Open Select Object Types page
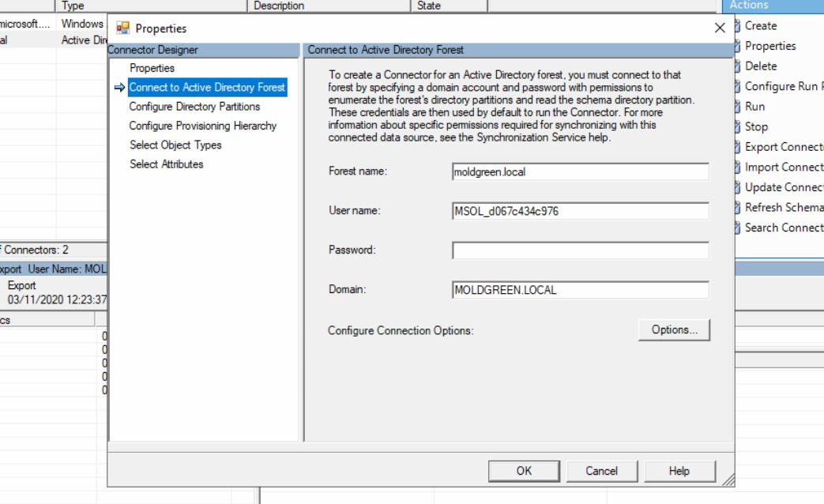Viewport: 824px width, 504px height. [175, 145]
